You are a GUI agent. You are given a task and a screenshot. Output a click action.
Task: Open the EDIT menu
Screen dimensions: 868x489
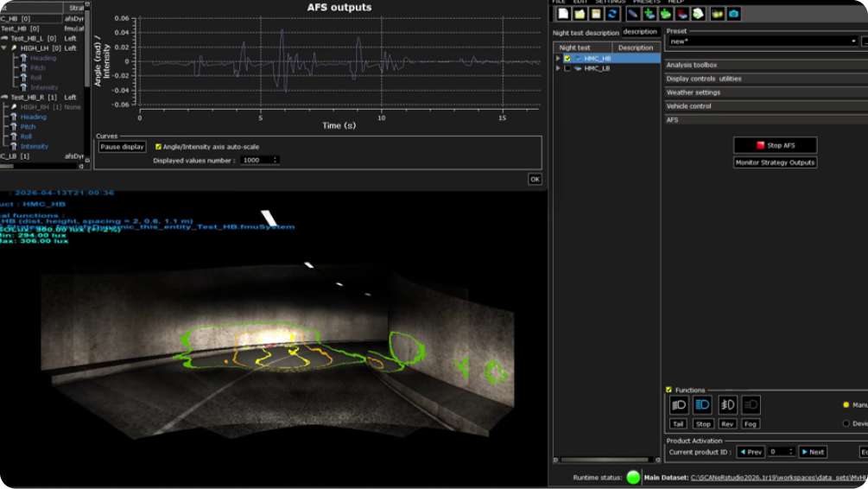click(580, 3)
